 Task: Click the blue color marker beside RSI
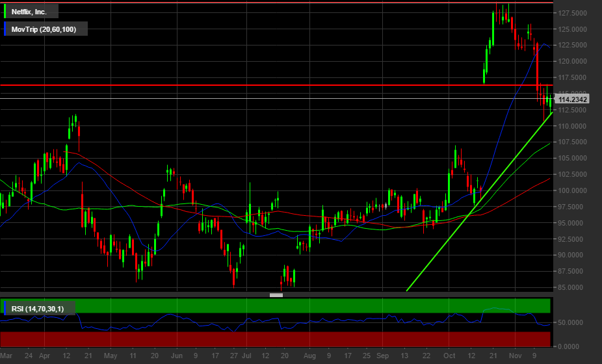[x=5, y=308]
